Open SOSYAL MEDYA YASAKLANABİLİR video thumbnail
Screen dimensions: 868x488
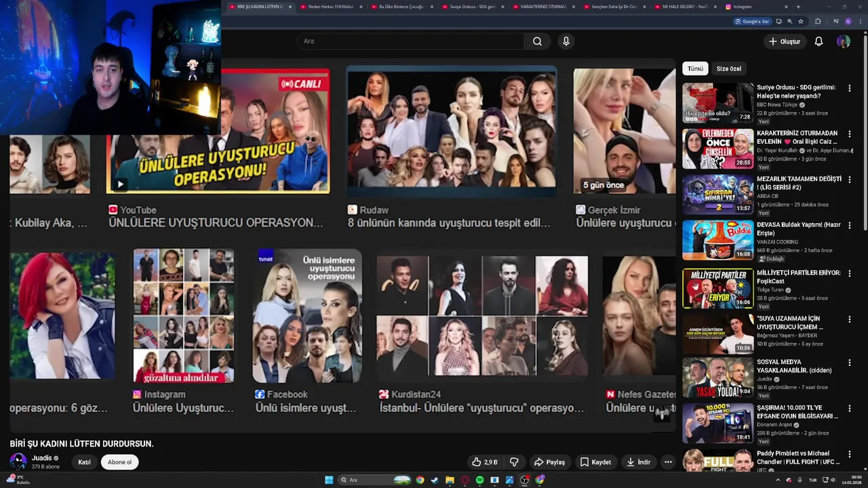(x=717, y=378)
